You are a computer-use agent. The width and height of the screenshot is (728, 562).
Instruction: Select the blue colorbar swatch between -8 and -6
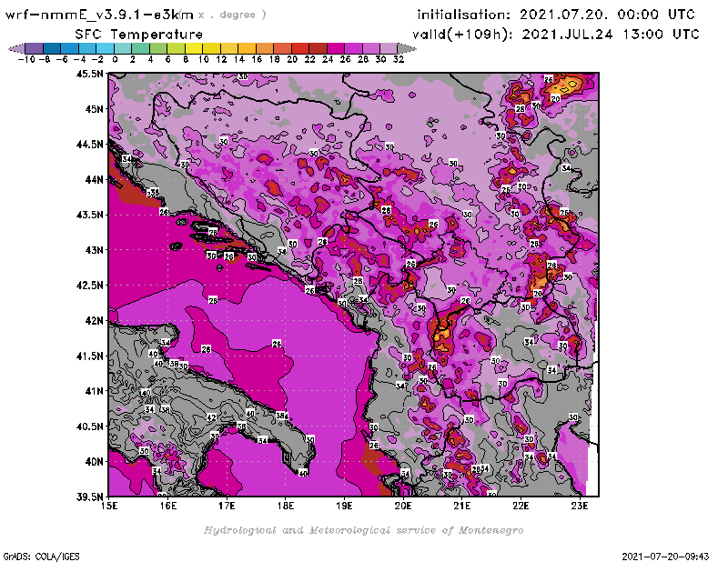point(53,48)
